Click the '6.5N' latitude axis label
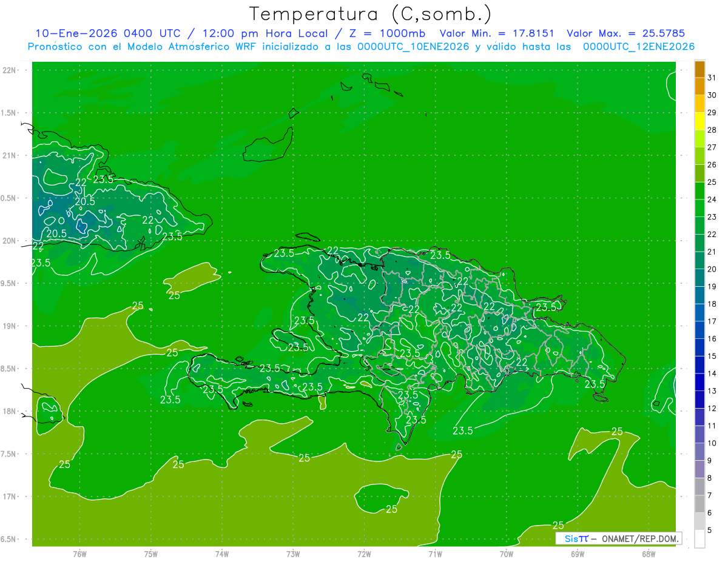This screenshot has height=562, width=728. pos(9,539)
